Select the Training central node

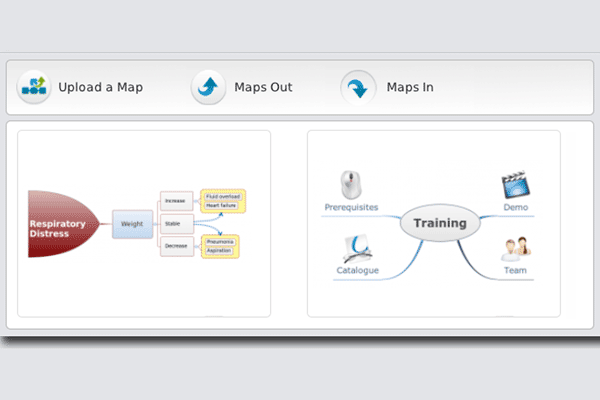440,223
